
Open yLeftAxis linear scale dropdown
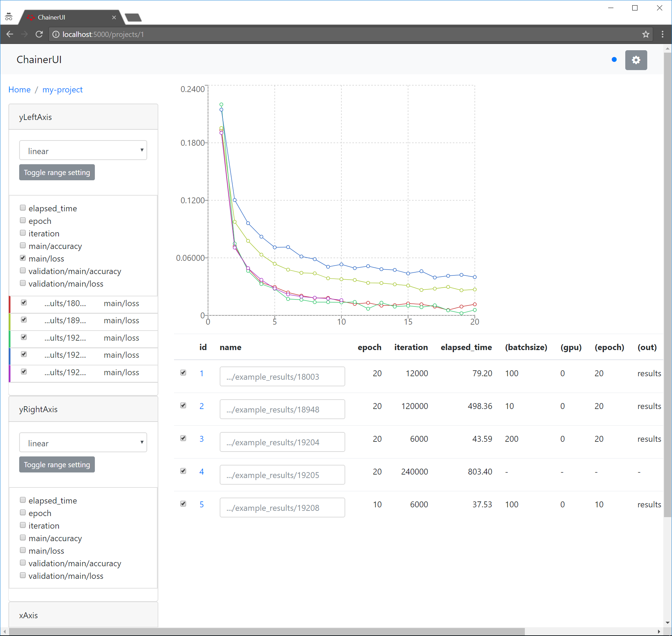[83, 150]
